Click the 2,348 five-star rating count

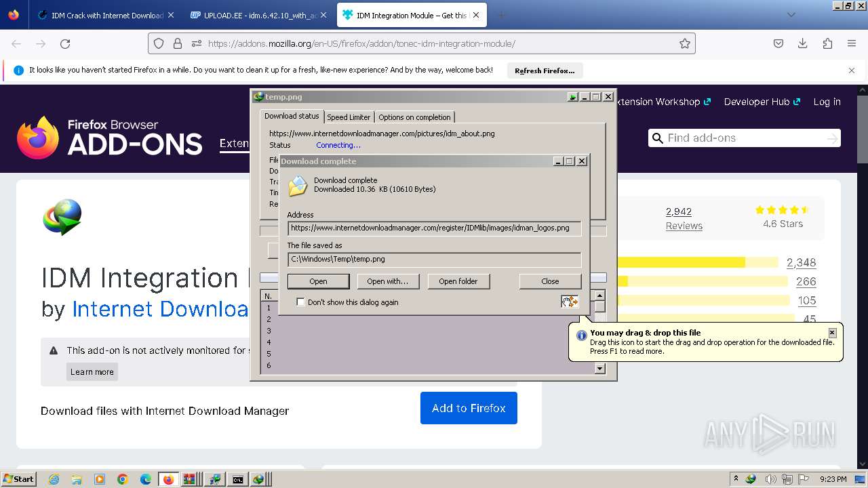pos(801,262)
